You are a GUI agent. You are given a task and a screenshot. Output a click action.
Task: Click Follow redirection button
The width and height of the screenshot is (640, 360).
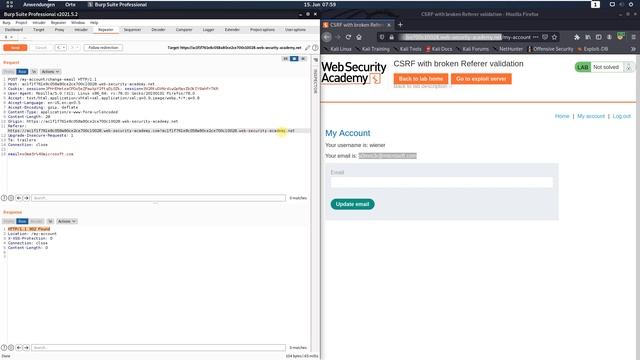pyautogui.click(x=103, y=48)
